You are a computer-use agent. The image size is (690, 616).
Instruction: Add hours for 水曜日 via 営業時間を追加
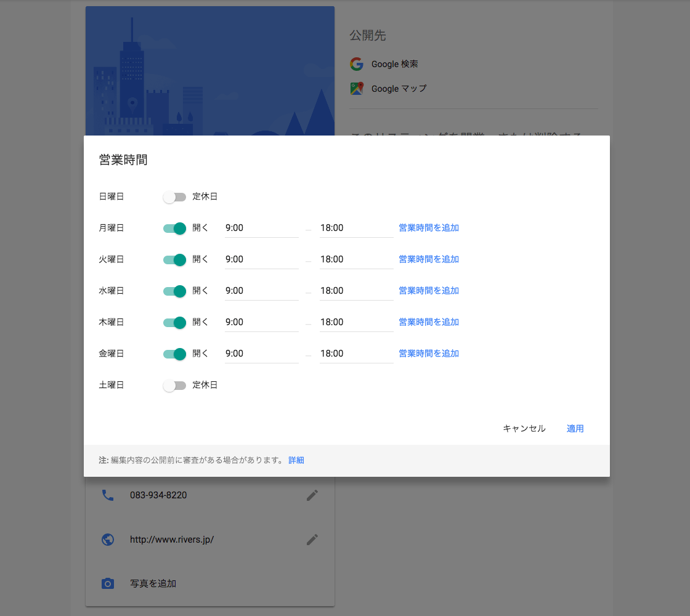tap(429, 291)
